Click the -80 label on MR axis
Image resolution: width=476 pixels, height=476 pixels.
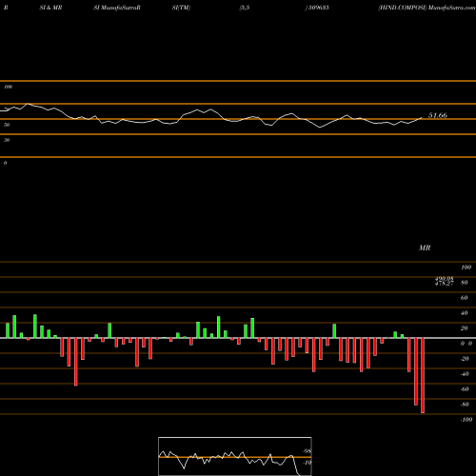coord(465,405)
